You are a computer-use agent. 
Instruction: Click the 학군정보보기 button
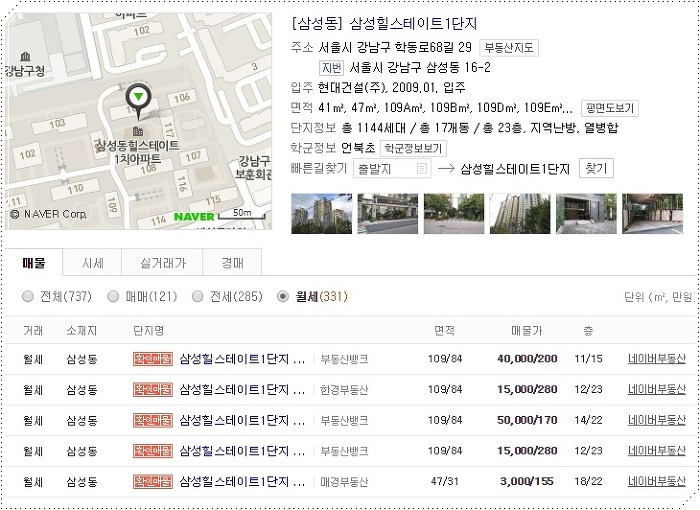click(x=413, y=148)
